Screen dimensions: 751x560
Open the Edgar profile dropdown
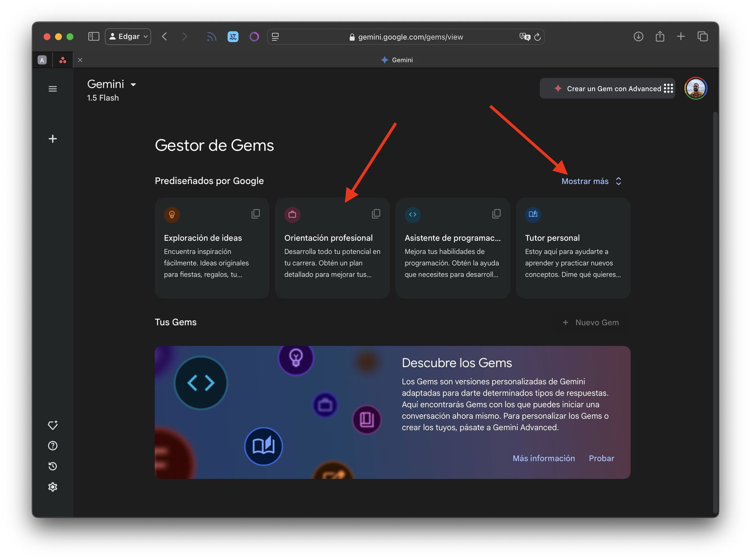tap(128, 36)
